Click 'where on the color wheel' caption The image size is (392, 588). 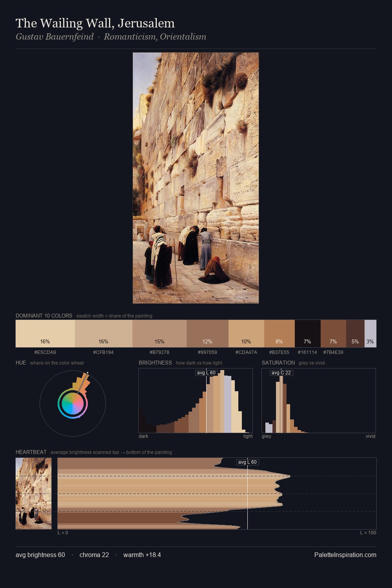click(57, 363)
